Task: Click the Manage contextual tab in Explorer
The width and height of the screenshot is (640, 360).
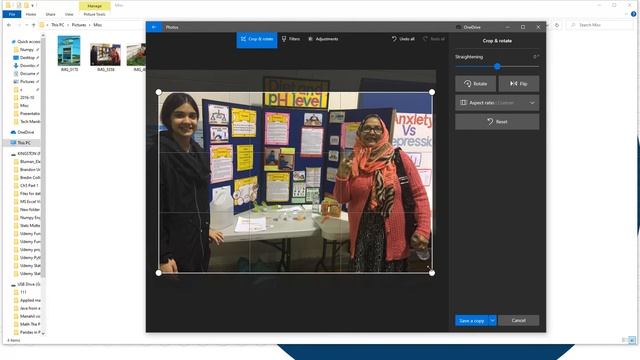Action: point(95,6)
